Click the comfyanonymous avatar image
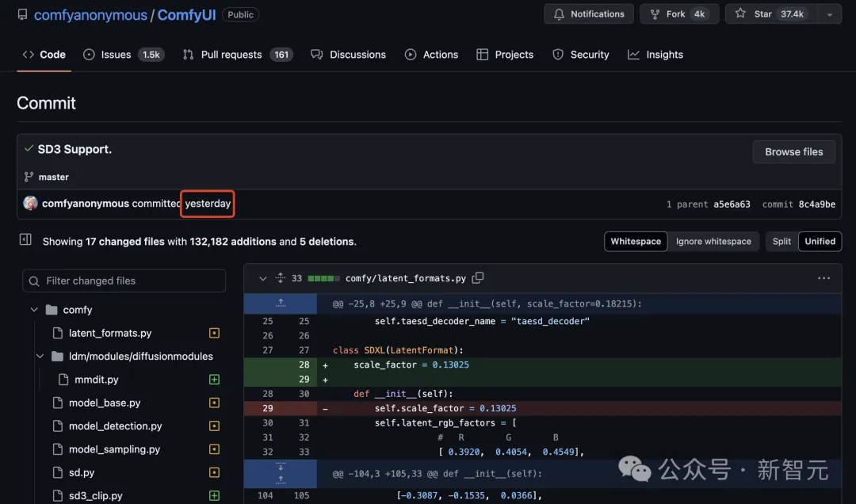Screen dimensions: 856x504 [x=31, y=204]
